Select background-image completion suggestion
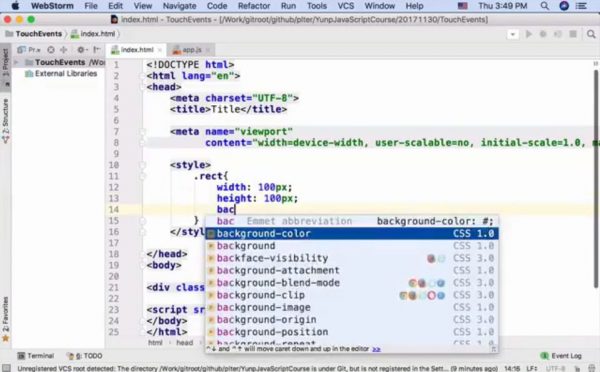This screenshot has height=372, width=600. 352,307
